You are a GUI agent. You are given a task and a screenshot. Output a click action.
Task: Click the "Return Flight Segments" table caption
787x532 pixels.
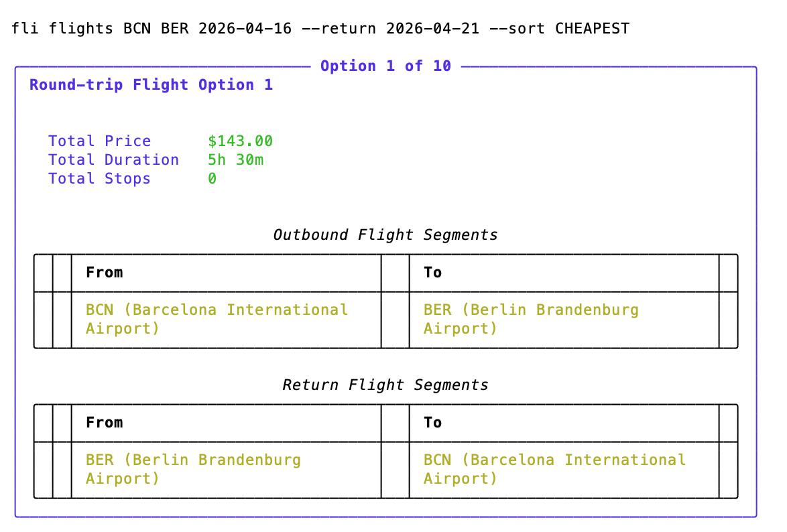click(x=385, y=385)
